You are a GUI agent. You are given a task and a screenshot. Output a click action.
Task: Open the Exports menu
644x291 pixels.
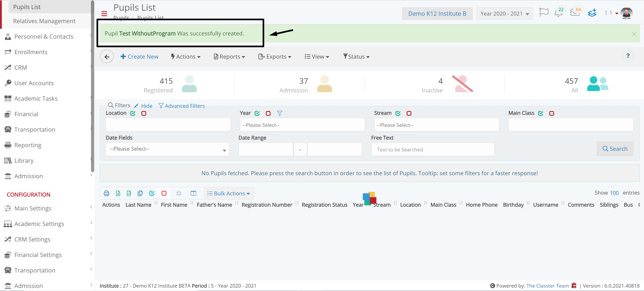click(x=275, y=57)
